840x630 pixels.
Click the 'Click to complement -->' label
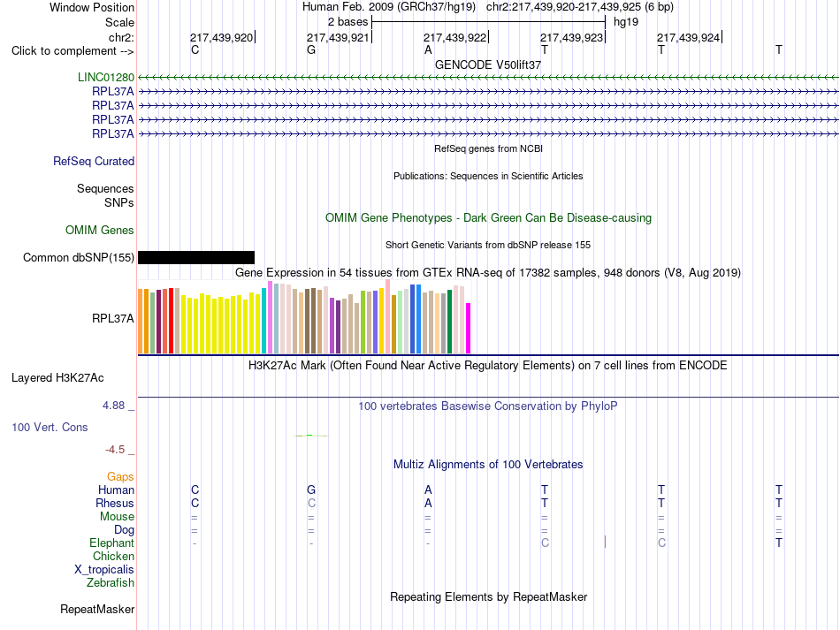(73, 51)
